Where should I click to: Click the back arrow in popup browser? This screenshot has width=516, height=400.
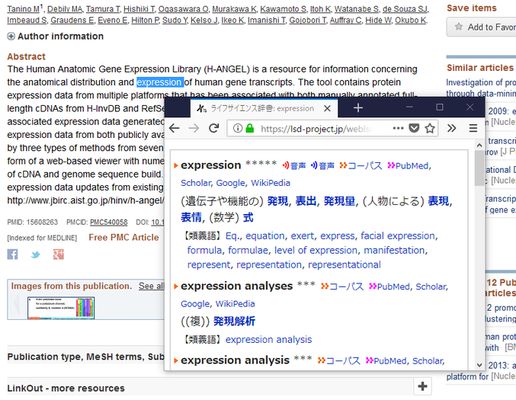tap(174, 128)
